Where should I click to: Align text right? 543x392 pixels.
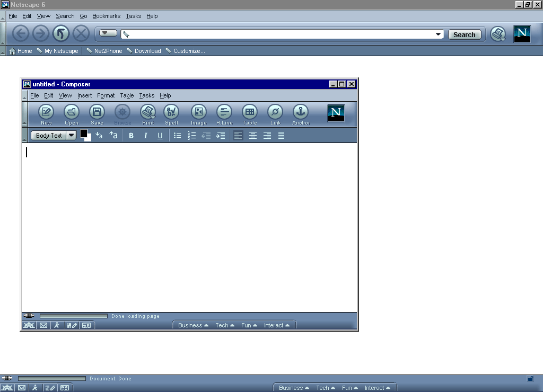pos(267,135)
